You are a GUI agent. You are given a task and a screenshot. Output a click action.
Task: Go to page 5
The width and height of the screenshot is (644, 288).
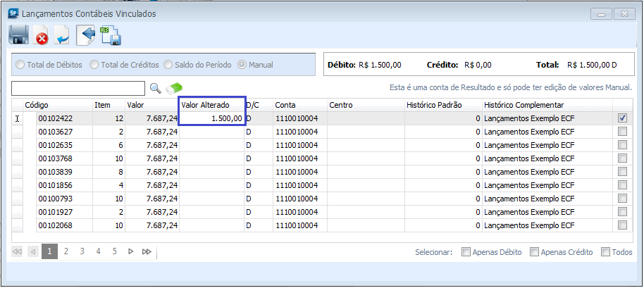coord(115,251)
